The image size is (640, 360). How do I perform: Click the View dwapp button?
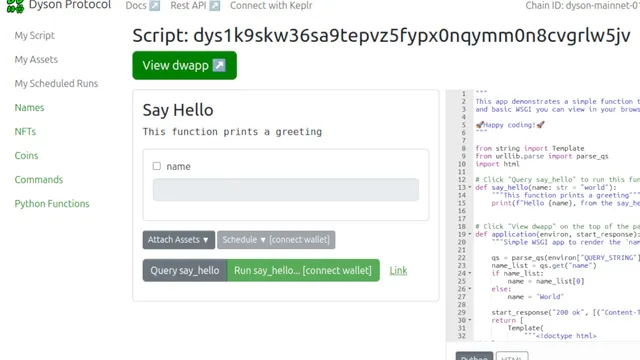point(184,65)
